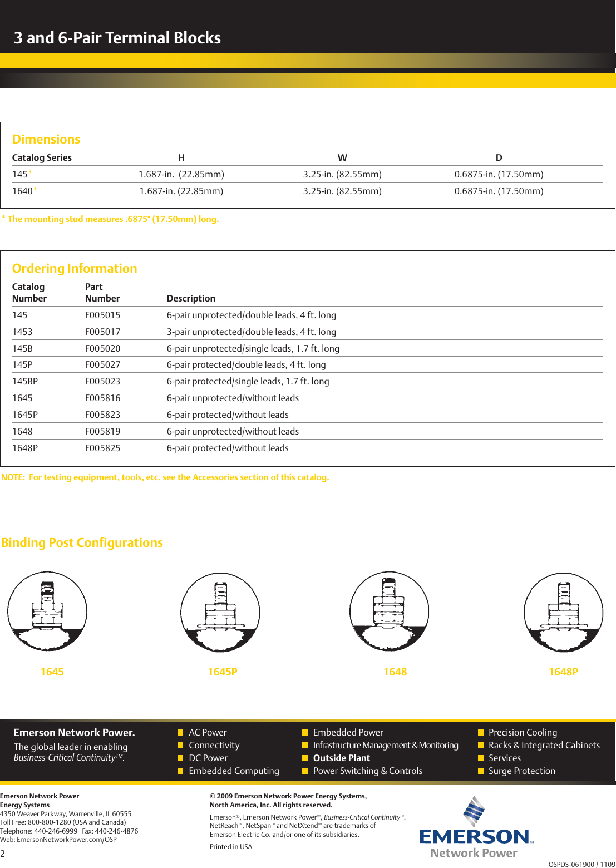Select the 1645P binding post diagram
616x868 pixels.
click(x=220, y=611)
